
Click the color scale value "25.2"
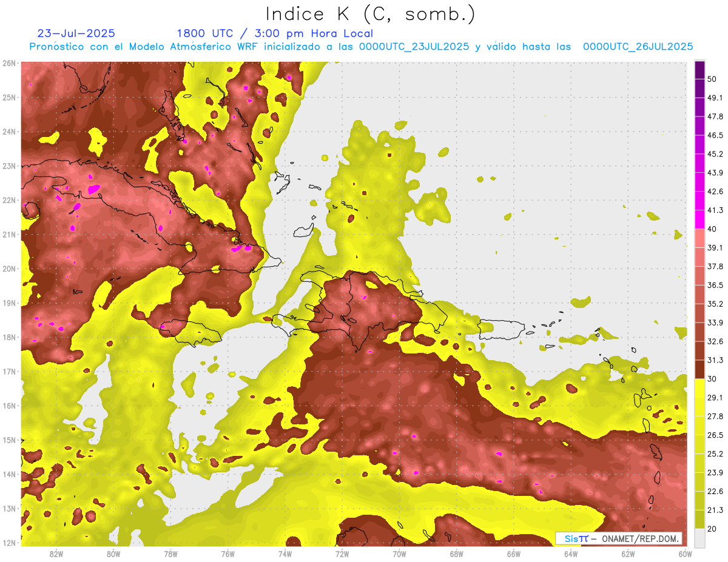(x=715, y=453)
